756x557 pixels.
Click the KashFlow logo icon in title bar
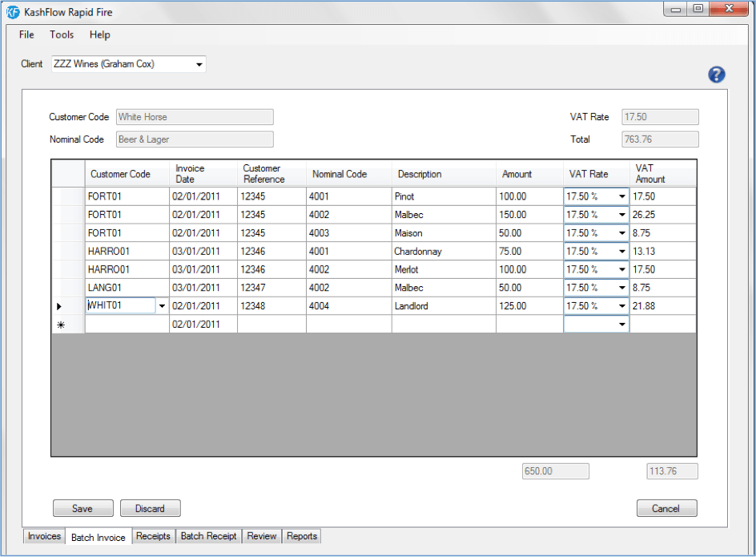coord(13,10)
